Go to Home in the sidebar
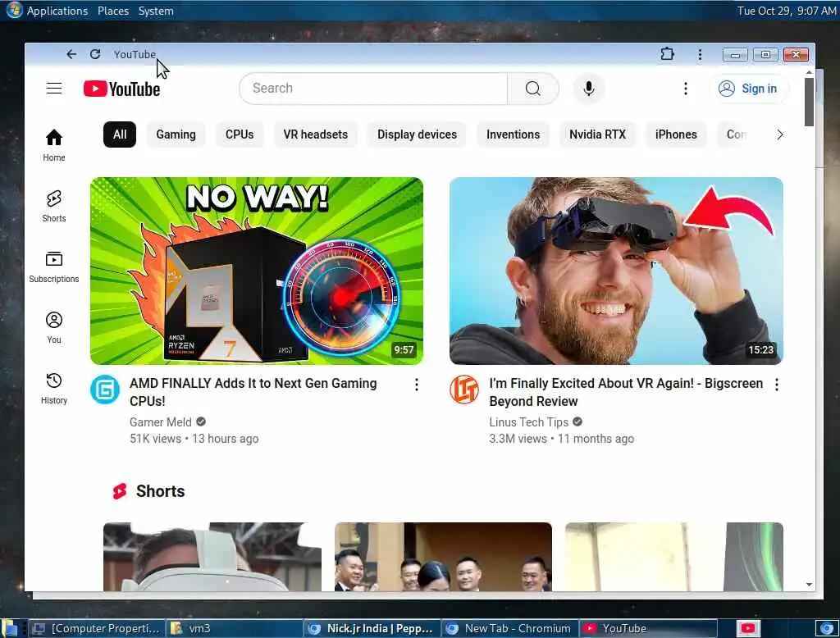Viewport: 840px width, 638px height. 54,145
